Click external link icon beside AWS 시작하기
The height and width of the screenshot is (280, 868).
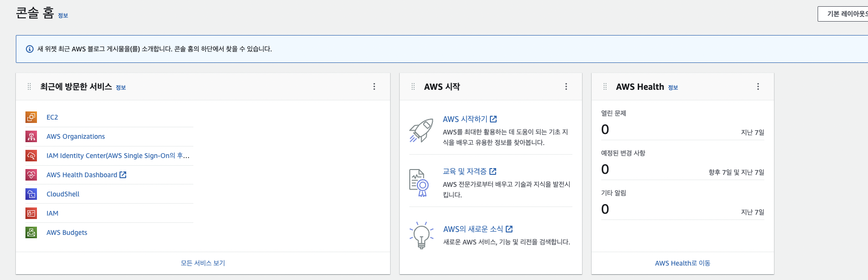click(x=493, y=119)
